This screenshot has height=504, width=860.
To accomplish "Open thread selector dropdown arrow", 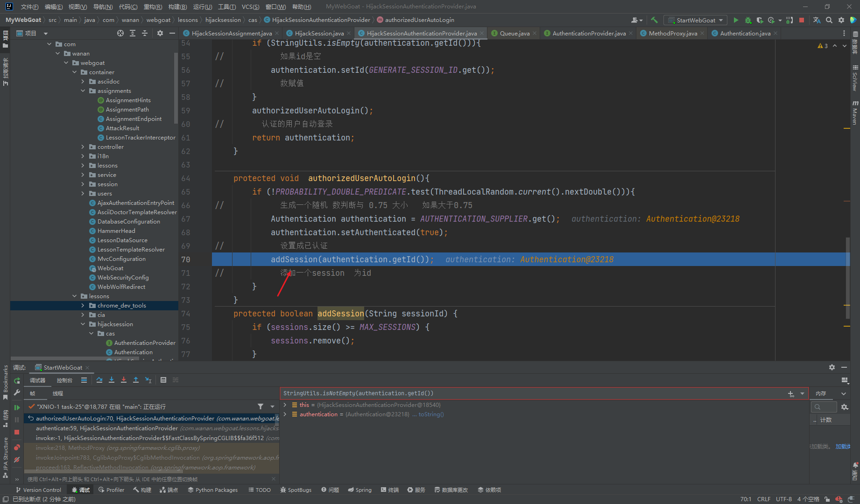I will 272,406.
